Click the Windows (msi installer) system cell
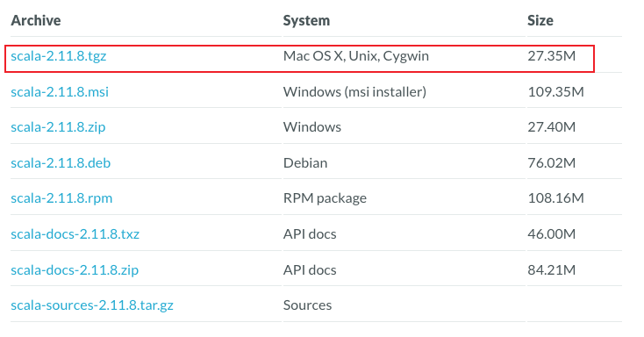This screenshot has height=337, width=644. tap(354, 91)
